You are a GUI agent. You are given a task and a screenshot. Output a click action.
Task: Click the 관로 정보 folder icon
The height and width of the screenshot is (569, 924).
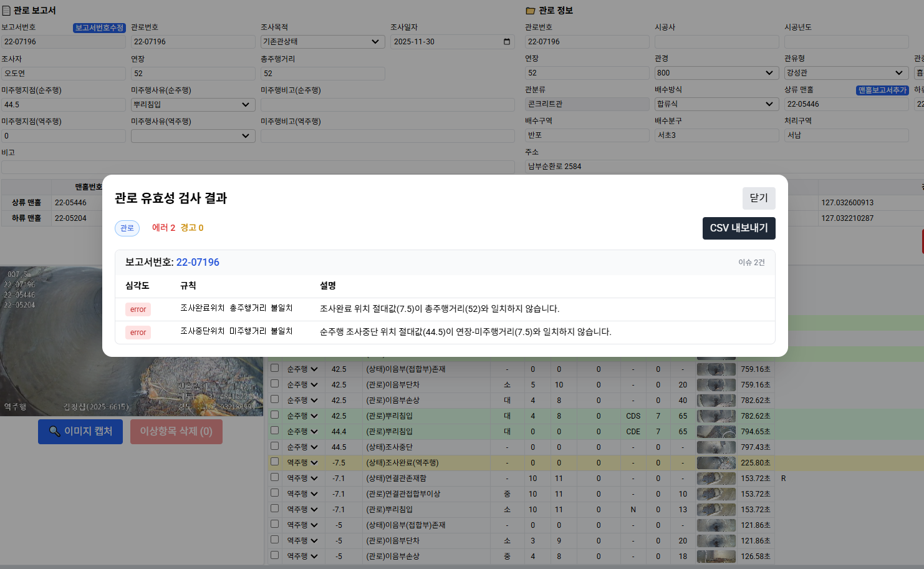[531, 11]
